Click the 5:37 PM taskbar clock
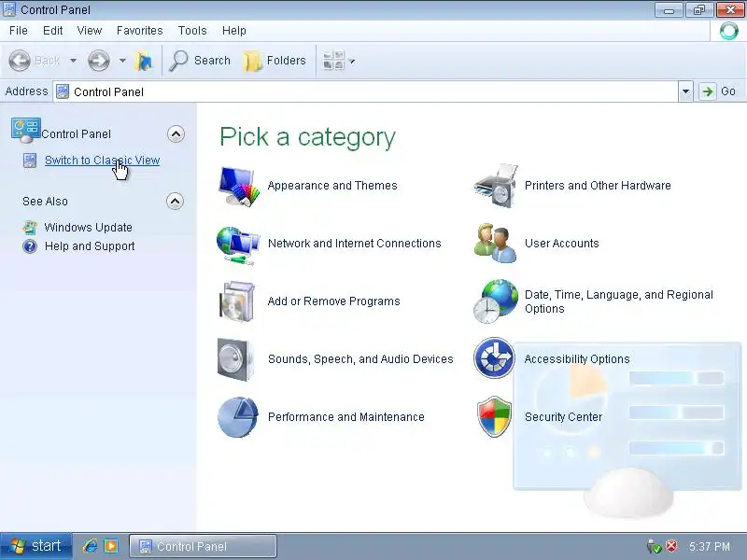The image size is (747, 560). (710, 547)
